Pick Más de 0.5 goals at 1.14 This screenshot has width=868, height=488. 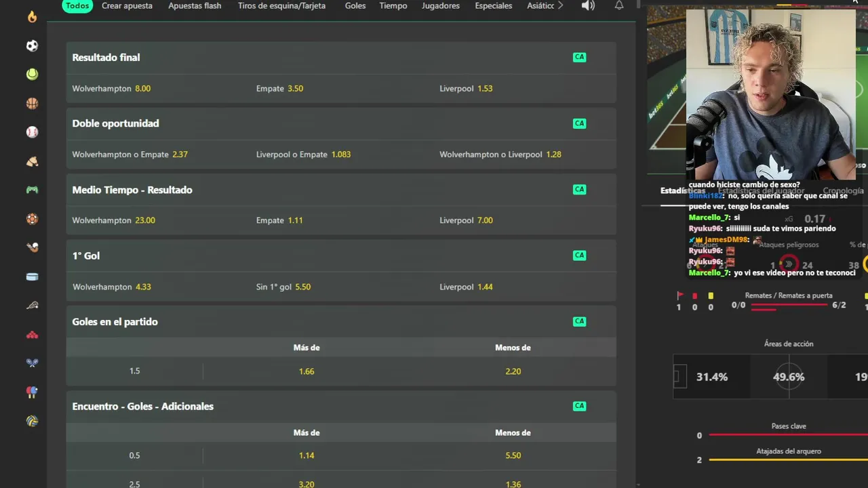tap(307, 455)
